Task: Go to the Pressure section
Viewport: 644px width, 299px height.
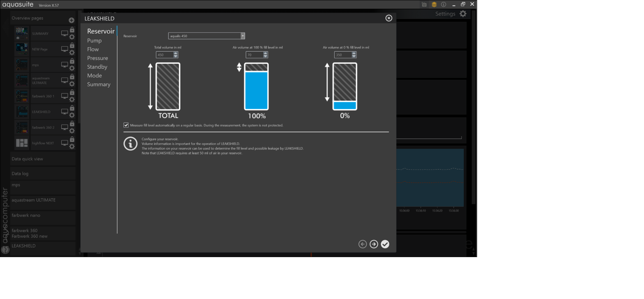Action: pyautogui.click(x=97, y=58)
